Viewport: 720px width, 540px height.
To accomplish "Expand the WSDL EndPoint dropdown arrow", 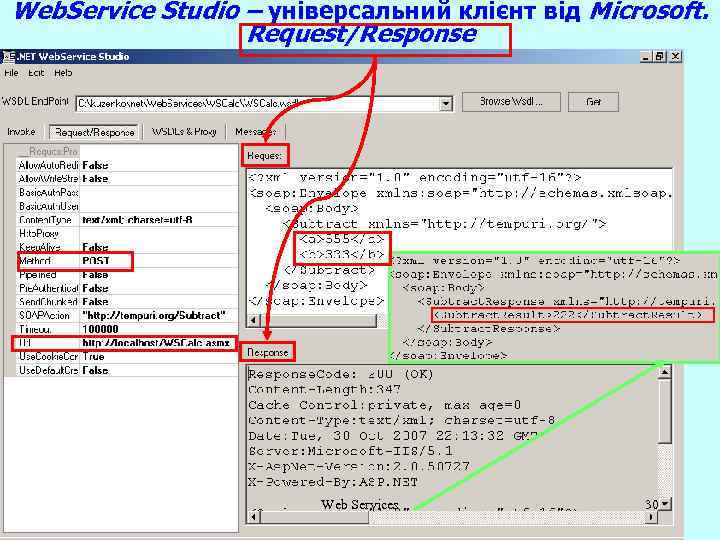I will tap(445, 104).
